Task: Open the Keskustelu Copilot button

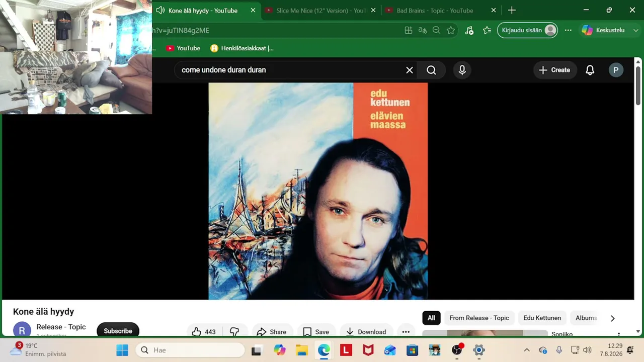Action: (x=603, y=30)
